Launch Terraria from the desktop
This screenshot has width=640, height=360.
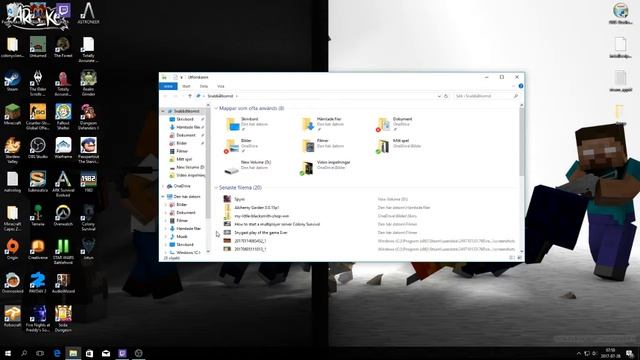38,215
